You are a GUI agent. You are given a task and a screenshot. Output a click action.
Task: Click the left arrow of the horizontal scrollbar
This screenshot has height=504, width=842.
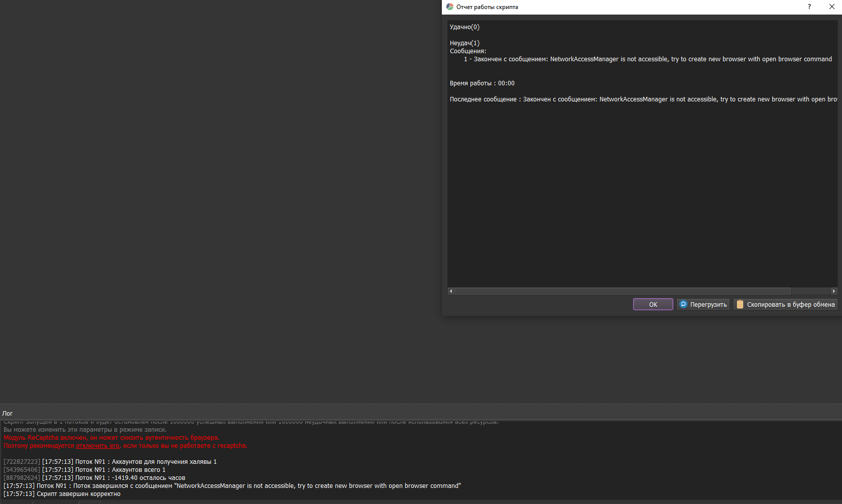450,291
